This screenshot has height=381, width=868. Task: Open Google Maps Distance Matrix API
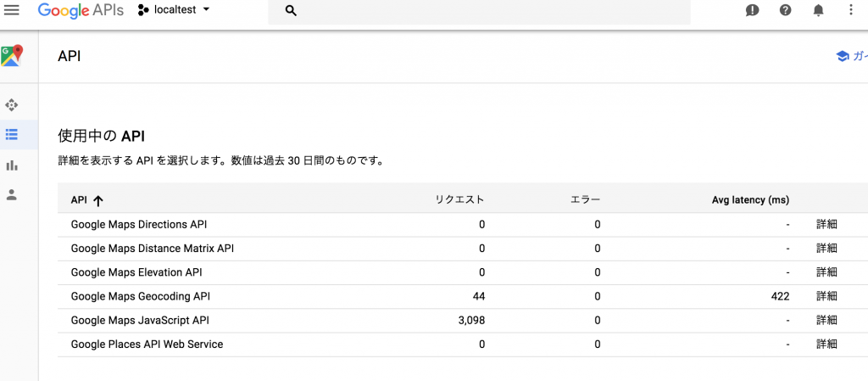pos(153,248)
